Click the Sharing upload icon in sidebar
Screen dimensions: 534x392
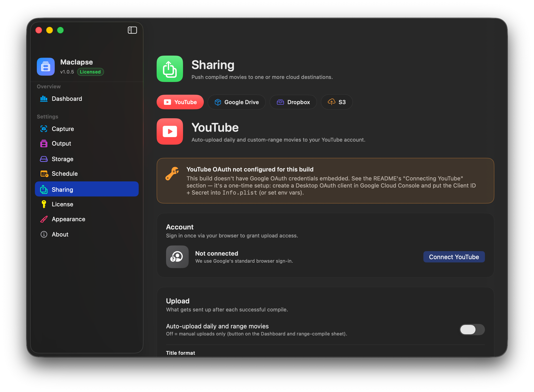[44, 189]
